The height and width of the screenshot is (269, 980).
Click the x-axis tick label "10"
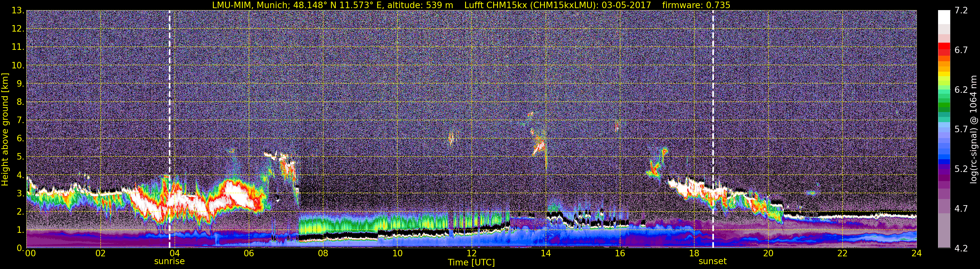[x=397, y=254]
